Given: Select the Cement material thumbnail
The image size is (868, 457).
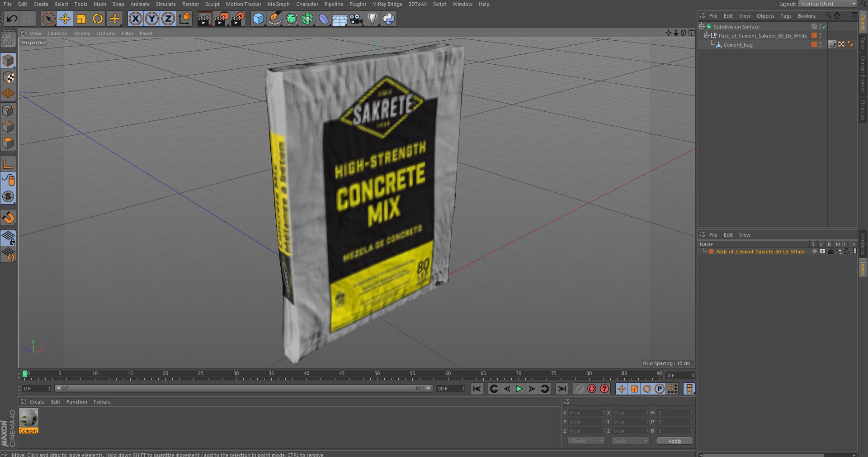Looking at the screenshot, I should click(28, 418).
